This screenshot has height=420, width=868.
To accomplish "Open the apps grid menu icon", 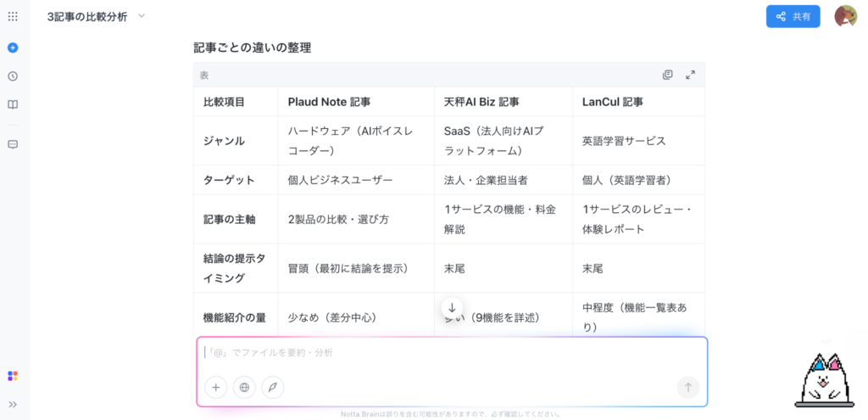I will click(x=13, y=17).
